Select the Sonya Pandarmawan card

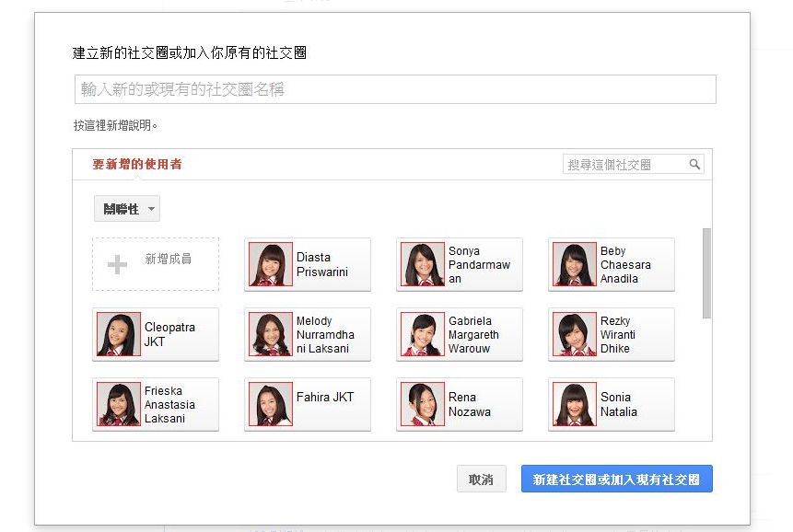click(x=460, y=265)
